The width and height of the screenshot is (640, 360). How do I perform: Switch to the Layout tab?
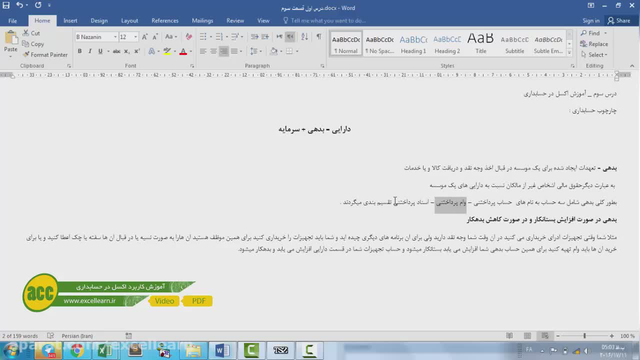click(129, 21)
